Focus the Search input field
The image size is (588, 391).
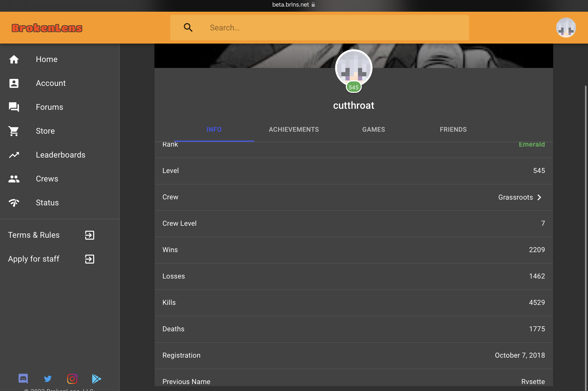pyautogui.click(x=319, y=27)
